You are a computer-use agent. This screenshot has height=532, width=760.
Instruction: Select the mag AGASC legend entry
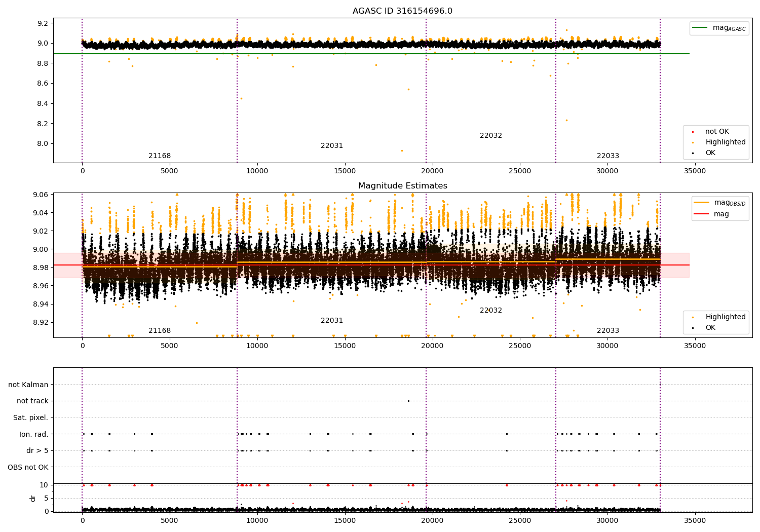pyautogui.click(x=719, y=28)
